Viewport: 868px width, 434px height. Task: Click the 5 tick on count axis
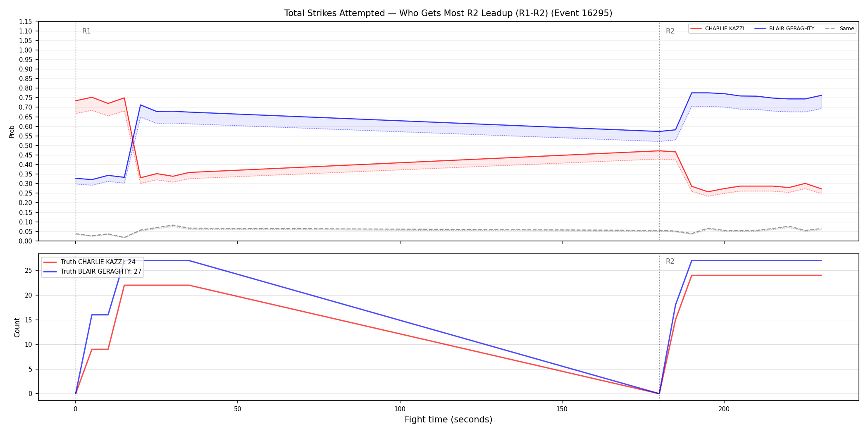(x=30, y=369)
